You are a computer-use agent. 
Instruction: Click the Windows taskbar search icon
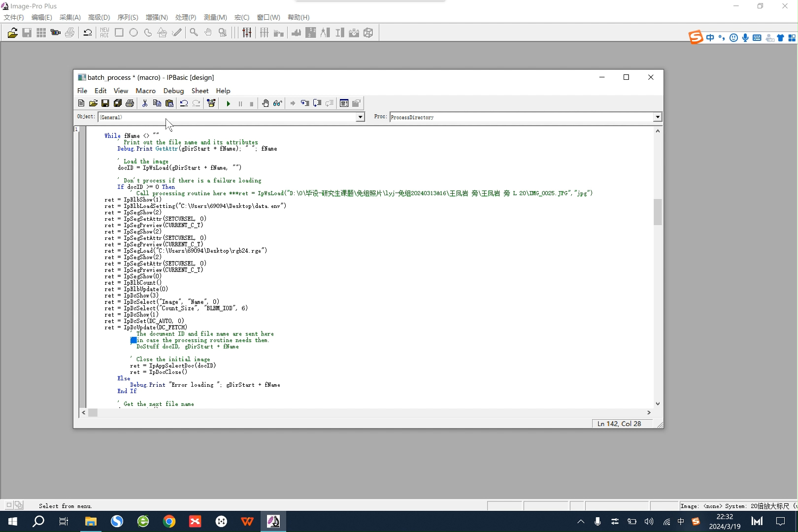coord(38,521)
